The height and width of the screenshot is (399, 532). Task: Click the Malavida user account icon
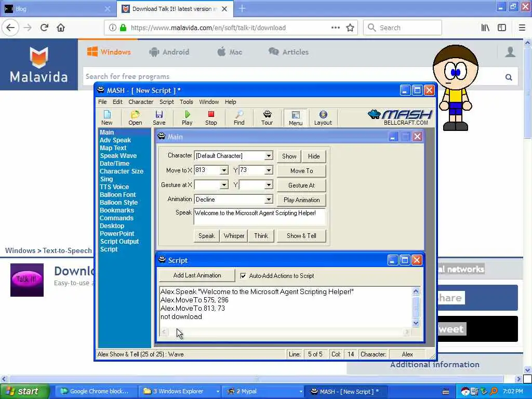(x=510, y=52)
